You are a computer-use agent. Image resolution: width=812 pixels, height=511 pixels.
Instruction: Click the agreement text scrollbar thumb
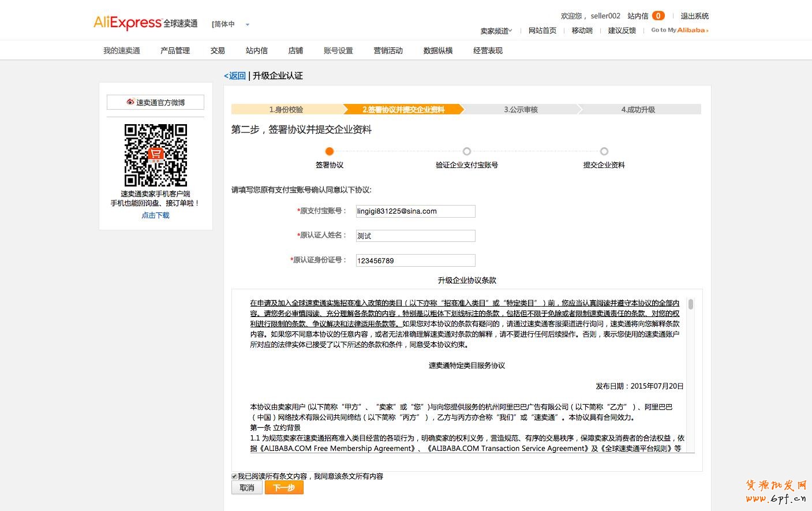[691, 304]
